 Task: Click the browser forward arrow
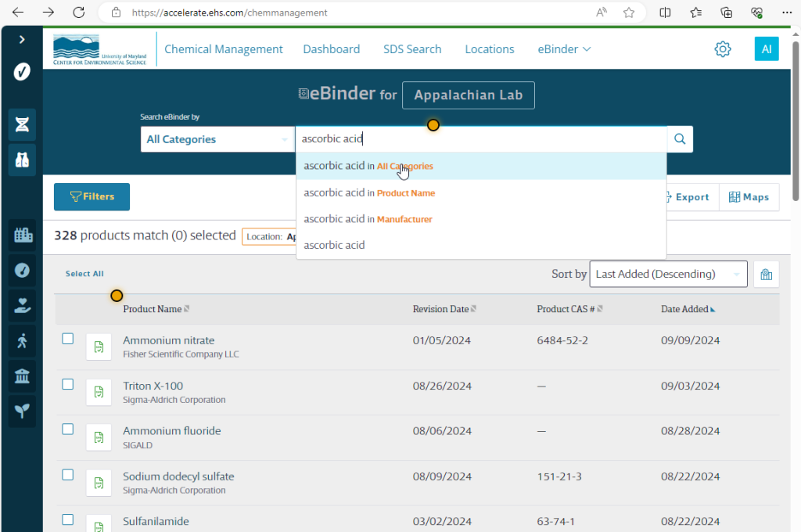tap(48, 13)
